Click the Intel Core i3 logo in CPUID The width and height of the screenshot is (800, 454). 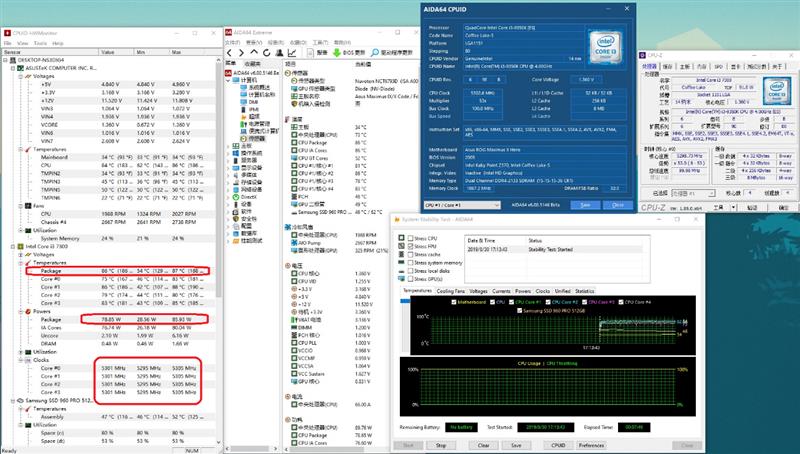[x=605, y=47]
